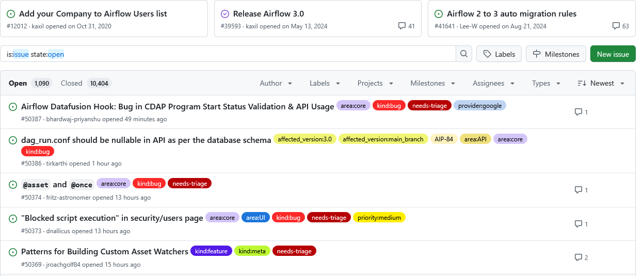Click author bhardwaj-priyanshu on issue #50387
Viewport: 644px width, 276px height.
point(73,119)
